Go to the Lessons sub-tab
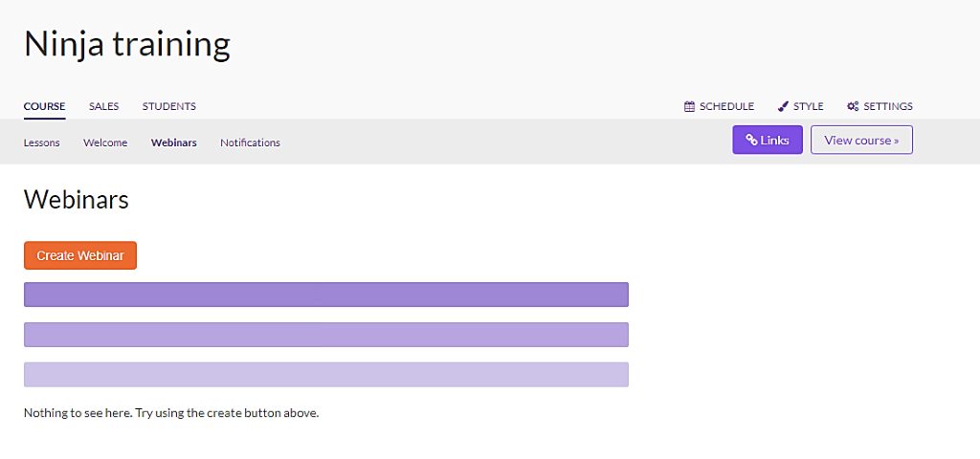980x459 pixels. (42, 142)
